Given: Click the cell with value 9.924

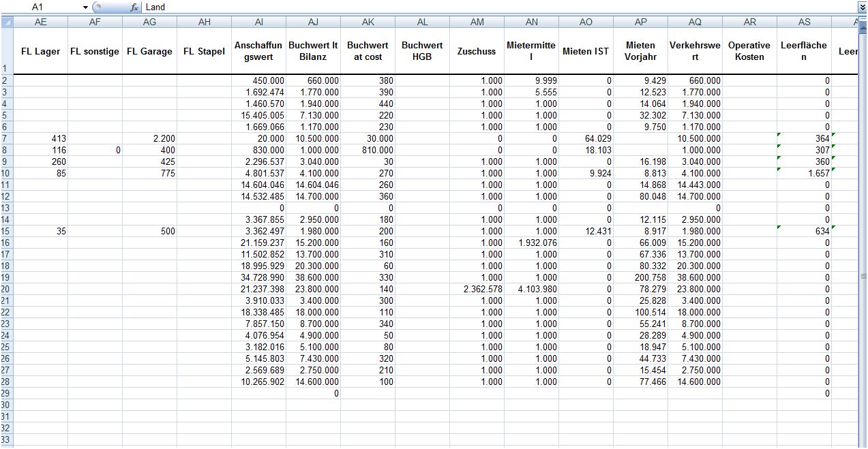Looking at the screenshot, I should click(586, 173).
